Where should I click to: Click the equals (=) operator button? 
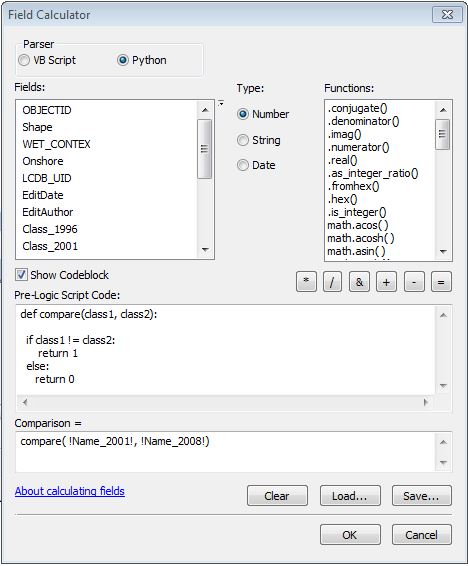point(441,282)
